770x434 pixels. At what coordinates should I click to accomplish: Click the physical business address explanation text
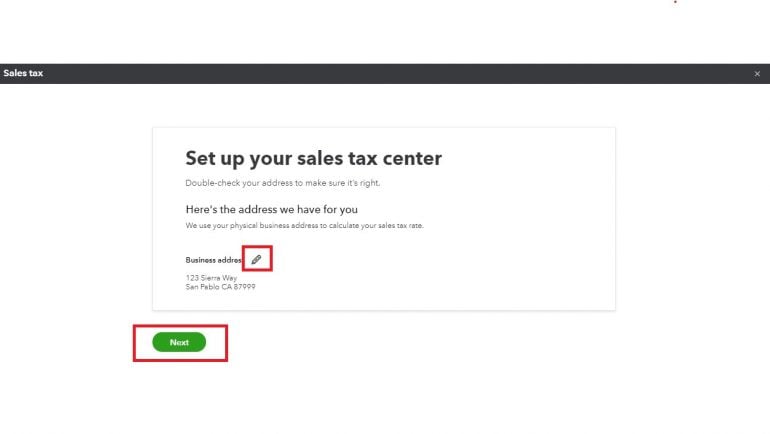(305, 226)
